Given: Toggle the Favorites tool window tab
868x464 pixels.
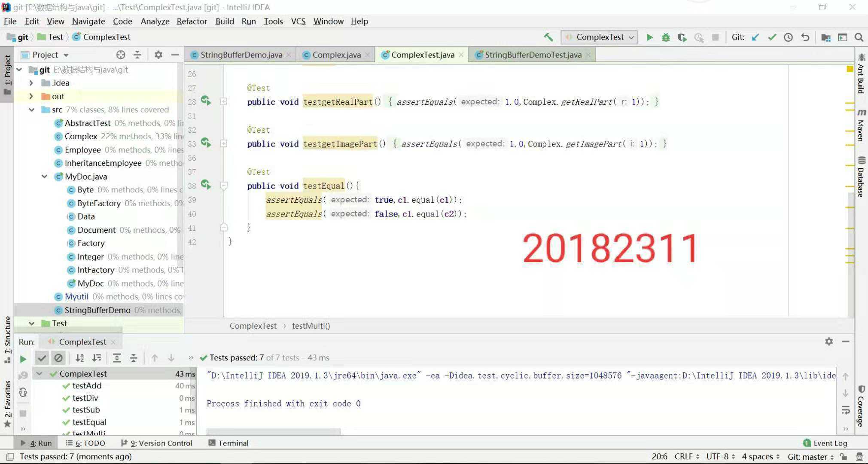Looking at the screenshot, I should [x=7, y=404].
